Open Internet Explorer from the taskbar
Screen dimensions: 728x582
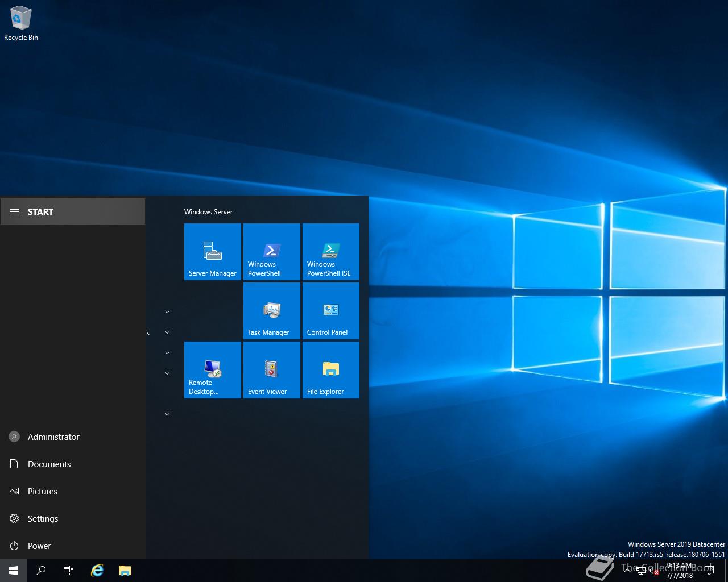coord(97,571)
